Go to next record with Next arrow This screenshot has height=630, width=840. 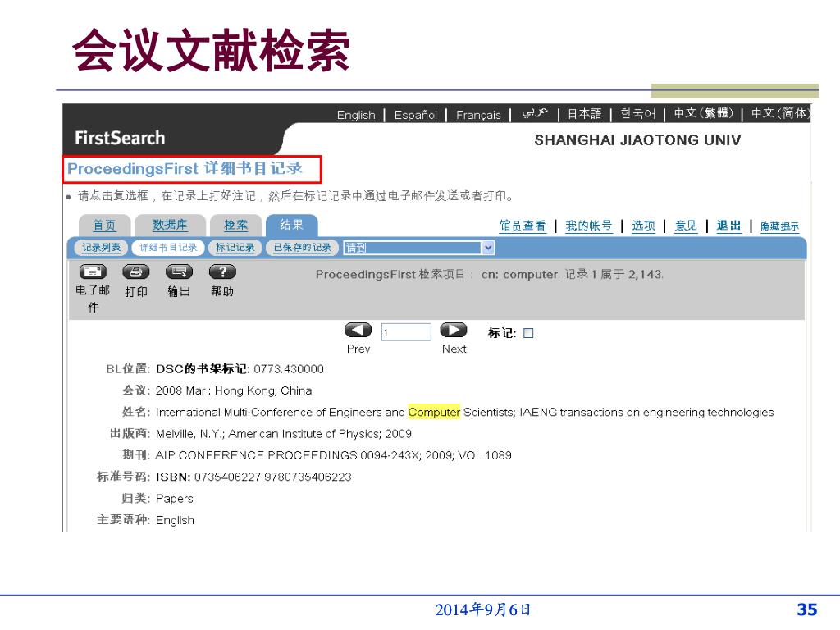(x=453, y=330)
